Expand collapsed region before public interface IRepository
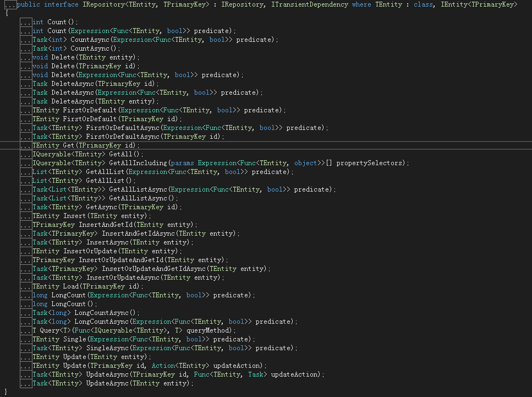Image resolution: width=532 pixels, height=397 pixels. [x=10, y=5]
